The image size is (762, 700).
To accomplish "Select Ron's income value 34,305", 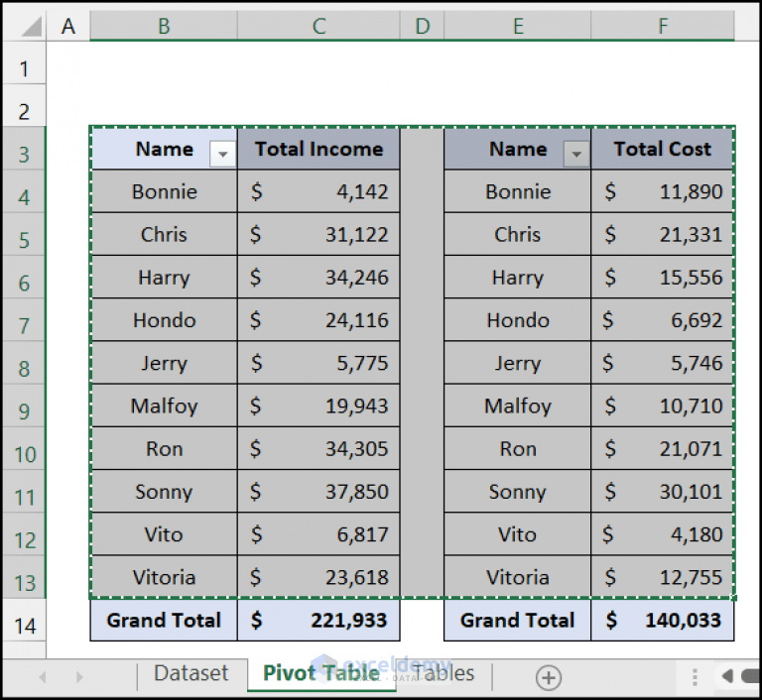I will click(x=318, y=449).
